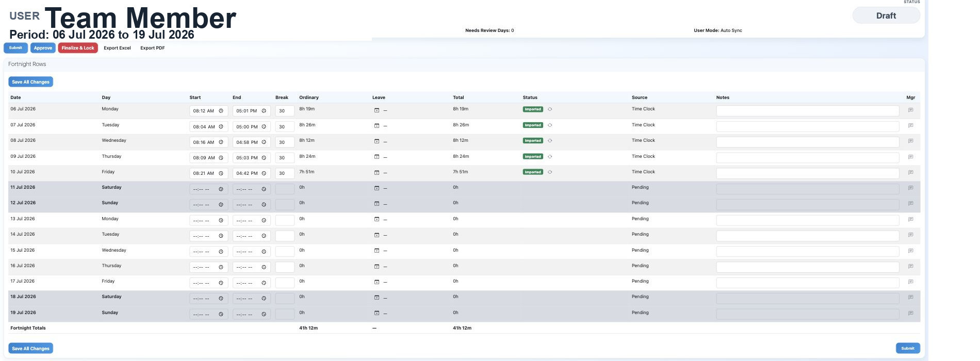Screen dimensions: 980x361
Task: Open manager comment icon for 10 Jul 2026
Action: point(910,172)
